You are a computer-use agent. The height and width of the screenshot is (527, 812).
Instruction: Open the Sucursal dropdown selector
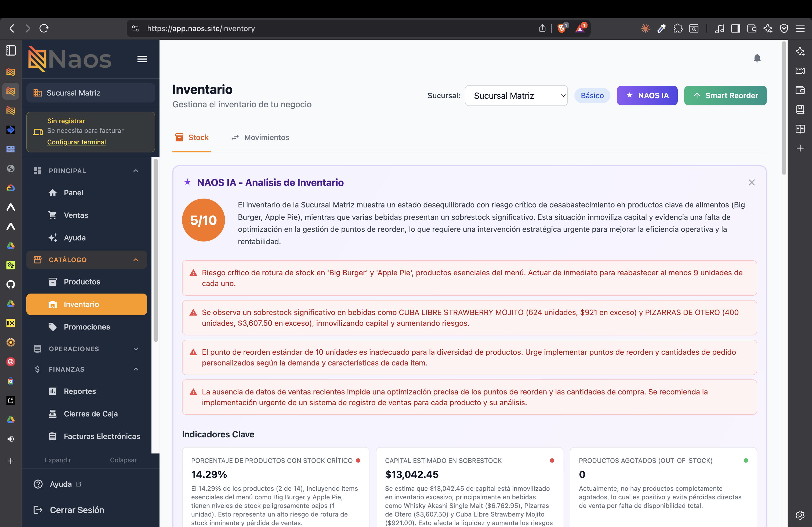pos(516,96)
